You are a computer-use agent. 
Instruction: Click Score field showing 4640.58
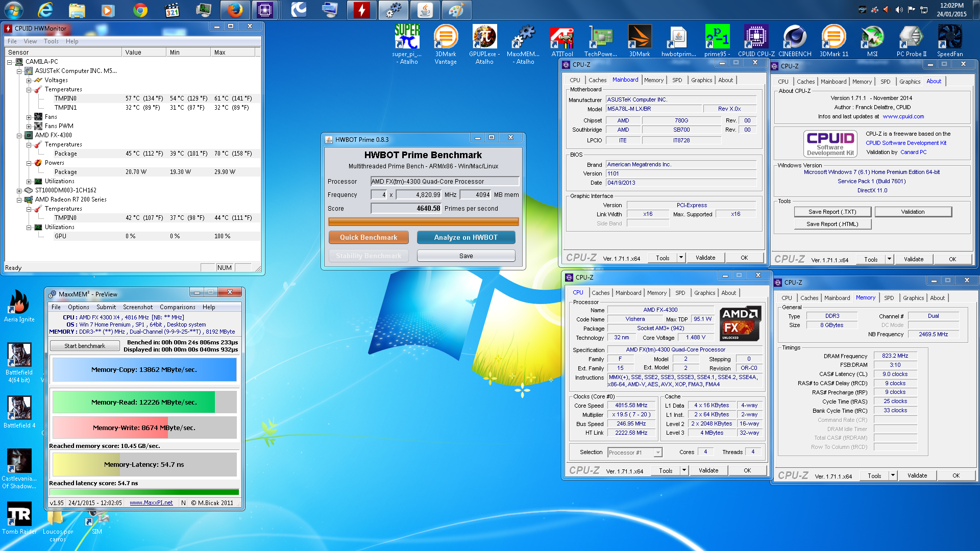(406, 208)
